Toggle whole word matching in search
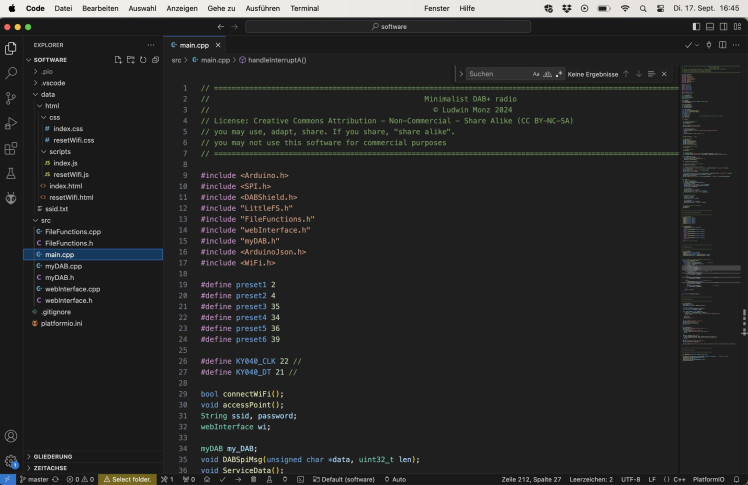 [547, 74]
